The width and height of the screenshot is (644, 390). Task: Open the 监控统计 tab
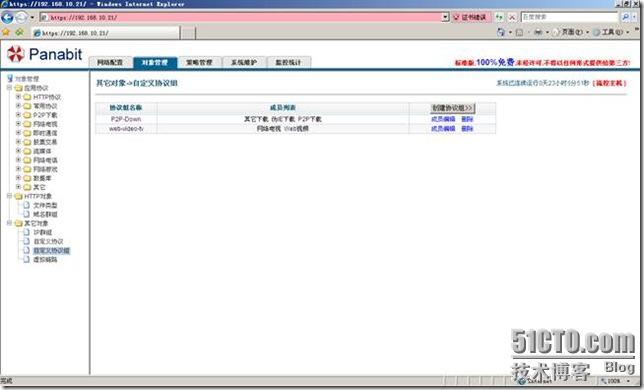point(288,62)
